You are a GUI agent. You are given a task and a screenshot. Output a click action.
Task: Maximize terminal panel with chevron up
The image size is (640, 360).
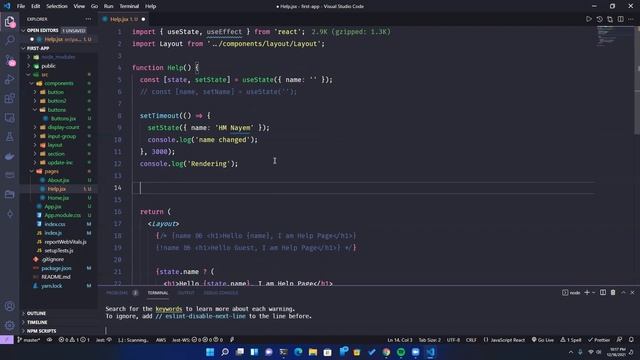623,293
